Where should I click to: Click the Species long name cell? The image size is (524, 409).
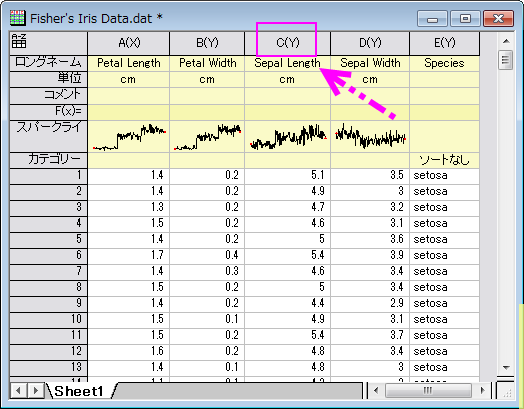[x=444, y=63]
